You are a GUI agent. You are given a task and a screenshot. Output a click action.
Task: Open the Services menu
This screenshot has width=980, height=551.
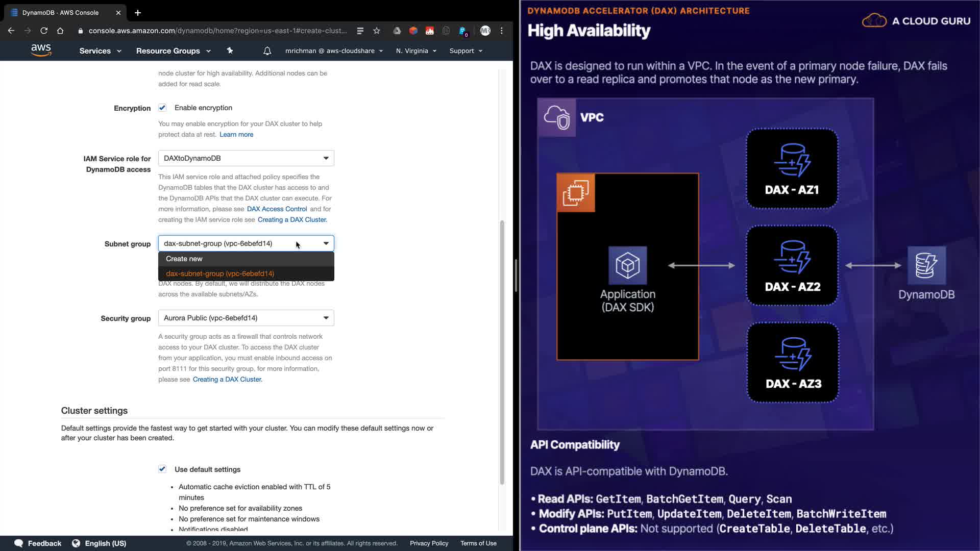[x=100, y=51]
